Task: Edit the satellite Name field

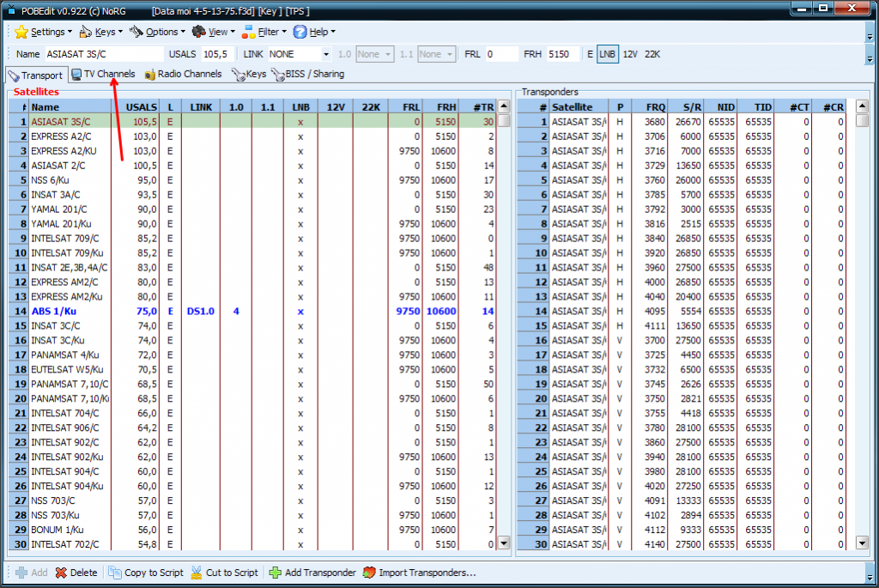Action: (104, 54)
